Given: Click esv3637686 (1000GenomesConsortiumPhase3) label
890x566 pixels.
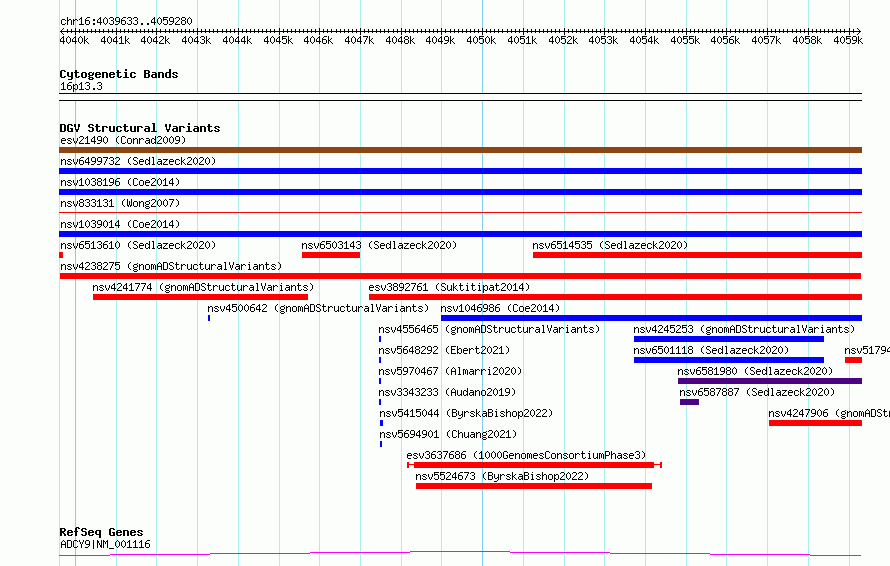Looking at the screenshot, I should click(x=526, y=455).
